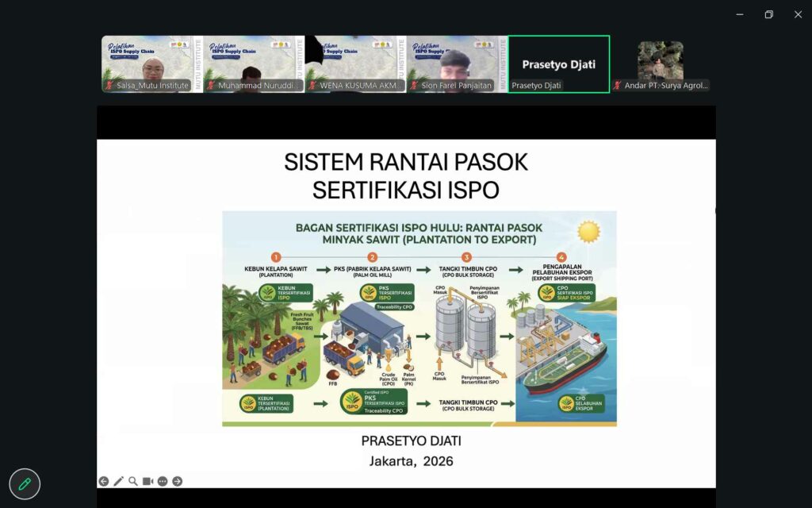Image resolution: width=812 pixels, height=508 pixels.
Task: Minimize the meeting window
Action: 740,14
